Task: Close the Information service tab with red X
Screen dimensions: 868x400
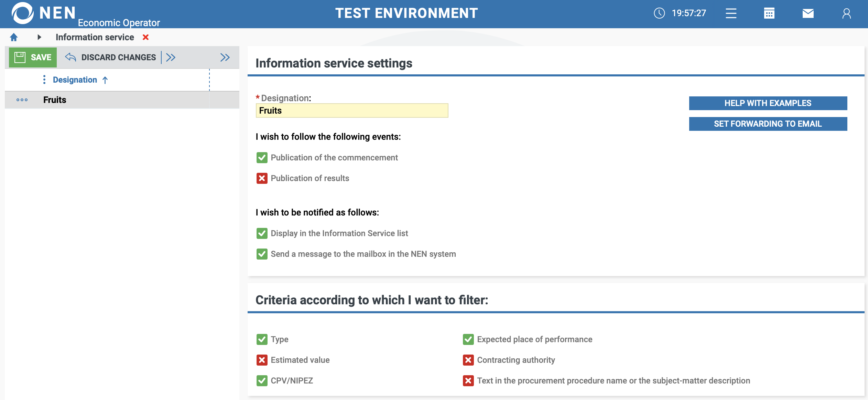Action: (x=146, y=37)
